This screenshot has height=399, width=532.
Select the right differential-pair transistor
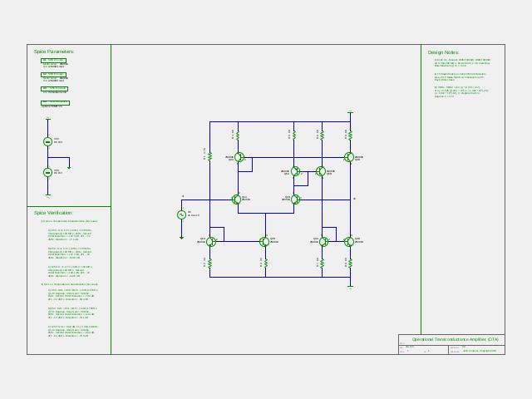click(x=296, y=199)
